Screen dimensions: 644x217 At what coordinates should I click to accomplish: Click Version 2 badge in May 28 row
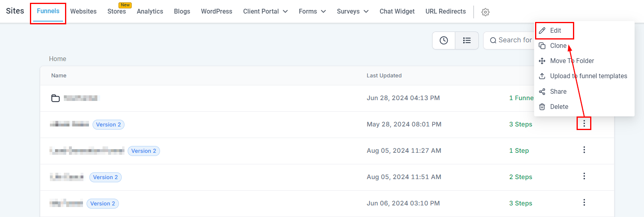tap(109, 124)
